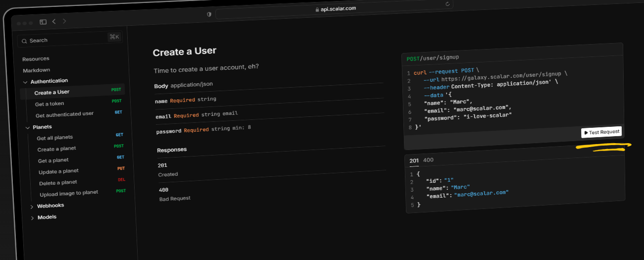Click the POST /user/signup header

coord(433,58)
